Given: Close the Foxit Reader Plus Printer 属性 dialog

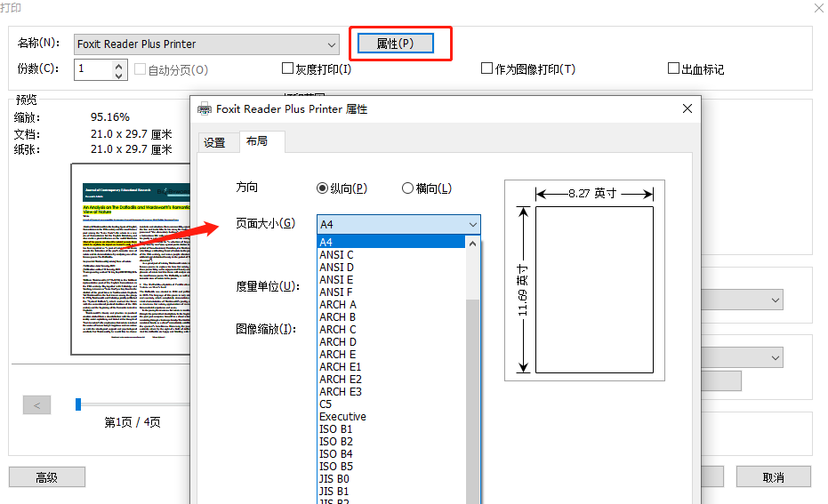Looking at the screenshot, I should pos(687,108).
